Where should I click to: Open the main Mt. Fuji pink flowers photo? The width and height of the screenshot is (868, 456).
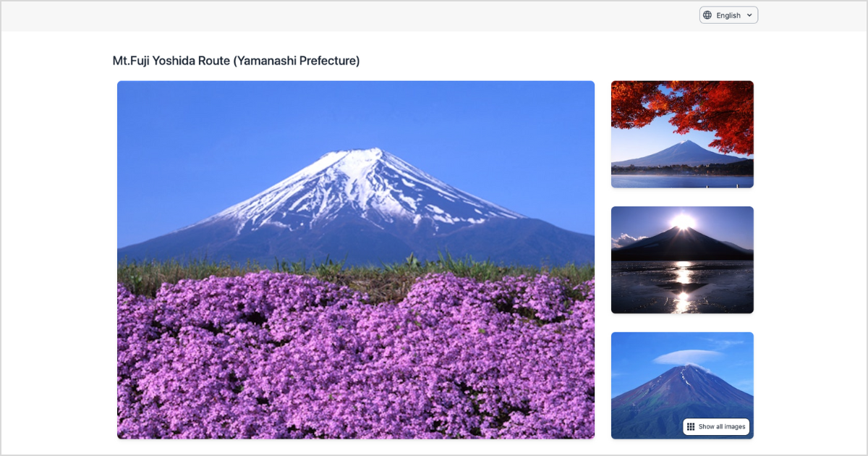356,260
